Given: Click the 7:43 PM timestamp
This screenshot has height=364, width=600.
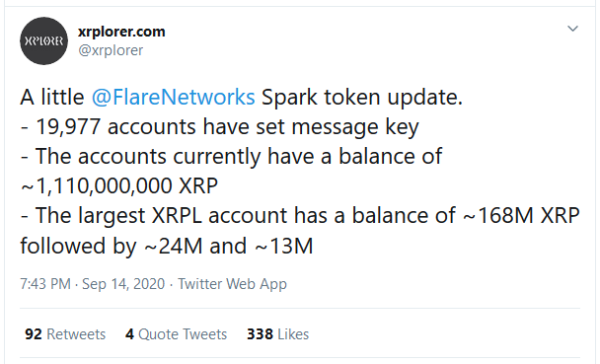Looking at the screenshot, I should (x=45, y=284).
